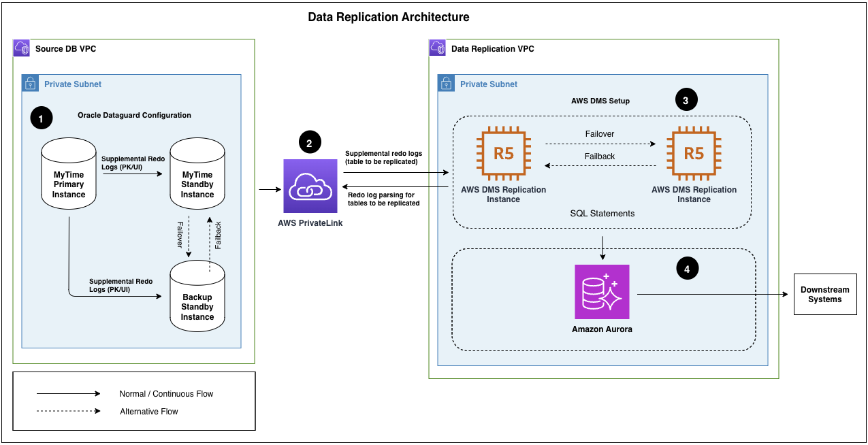868x445 pixels.
Task: Click the Data Replication Architecture title
Action: click(x=389, y=17)
